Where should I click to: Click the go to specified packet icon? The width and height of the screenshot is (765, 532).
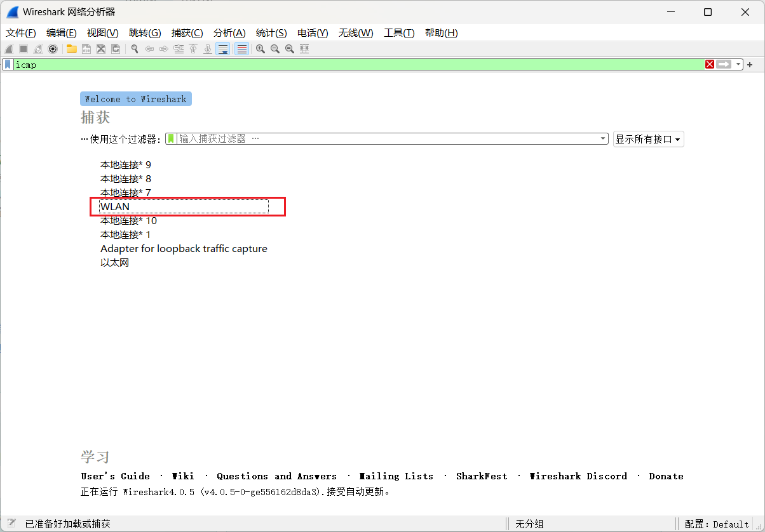click(179, 49)
